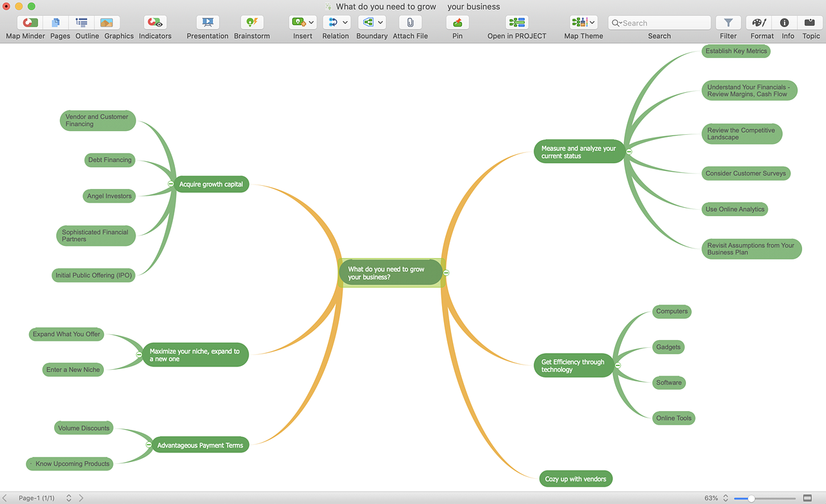826x504 pixels.
Task: Select the Cozy up with vendors topic
Action: click(x=575, y=479)
